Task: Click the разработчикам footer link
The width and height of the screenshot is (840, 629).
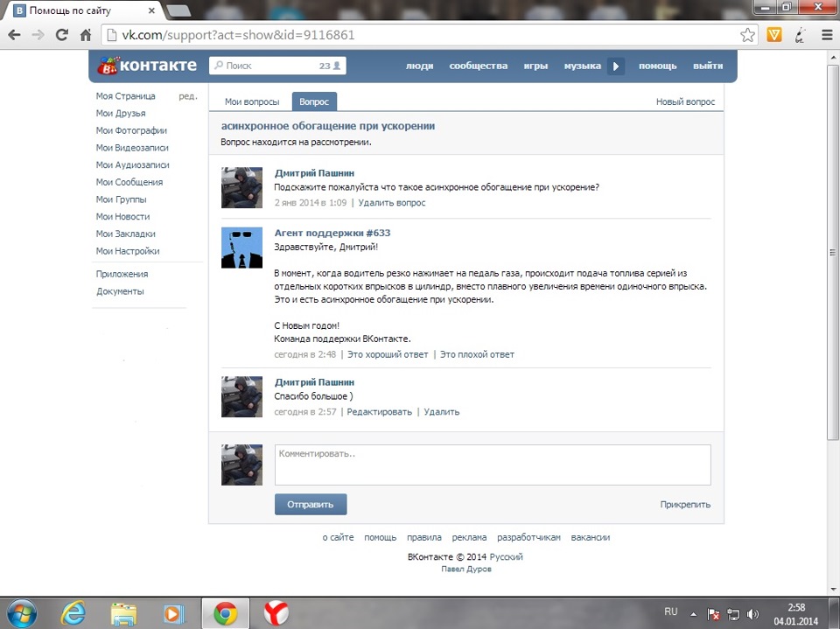Action: point(528,537)
